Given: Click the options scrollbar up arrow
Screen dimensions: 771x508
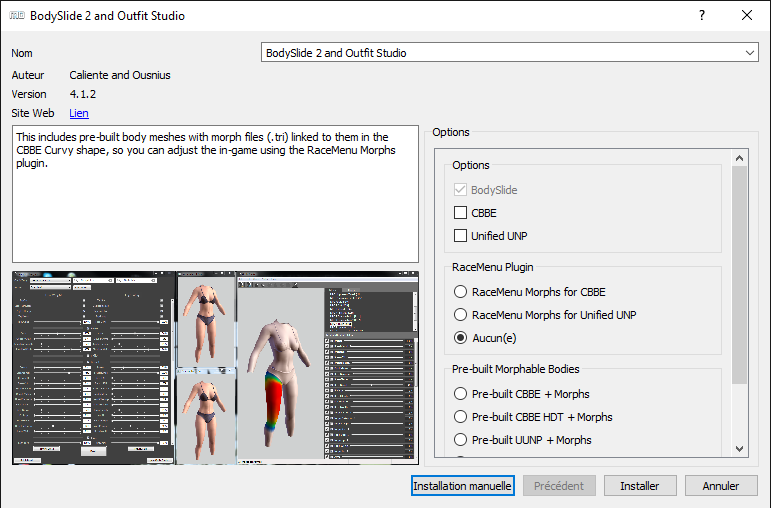Looking at the screenshot, I should pyautogui.click(x=739, y=158).
